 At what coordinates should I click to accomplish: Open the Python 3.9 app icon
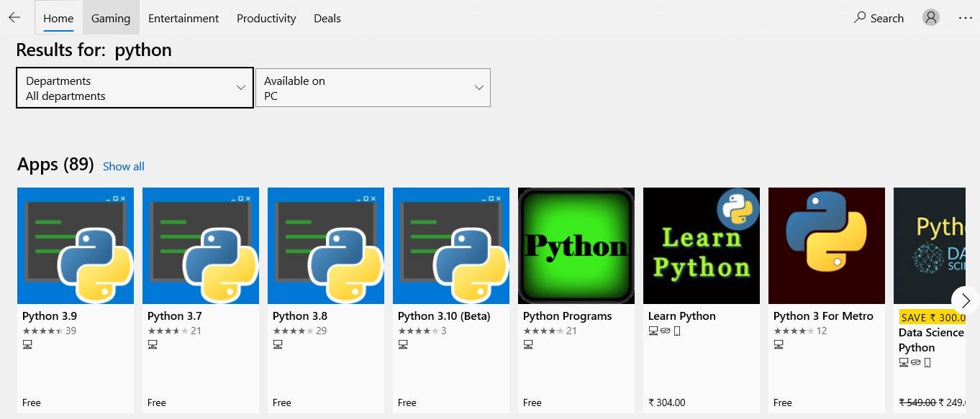[75, 245]
